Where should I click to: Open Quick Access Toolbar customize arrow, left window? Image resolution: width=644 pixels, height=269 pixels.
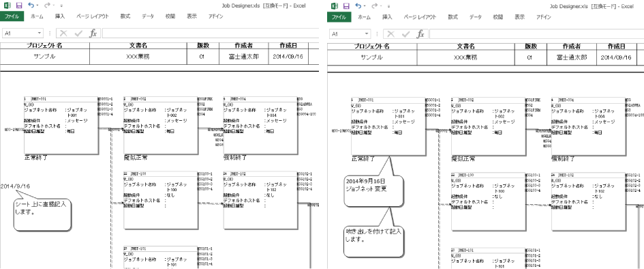coord(61,5)
